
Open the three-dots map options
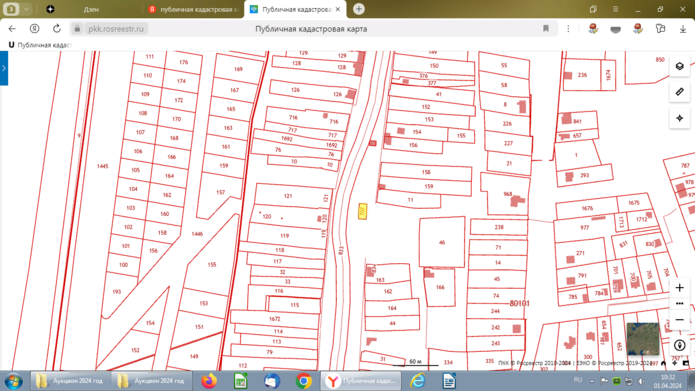[679, 304]
